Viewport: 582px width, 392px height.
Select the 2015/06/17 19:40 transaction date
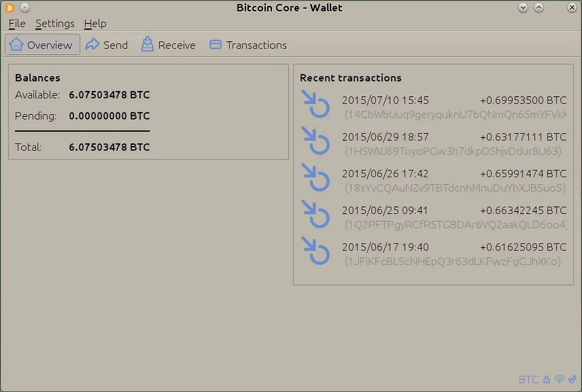[385, 247]
